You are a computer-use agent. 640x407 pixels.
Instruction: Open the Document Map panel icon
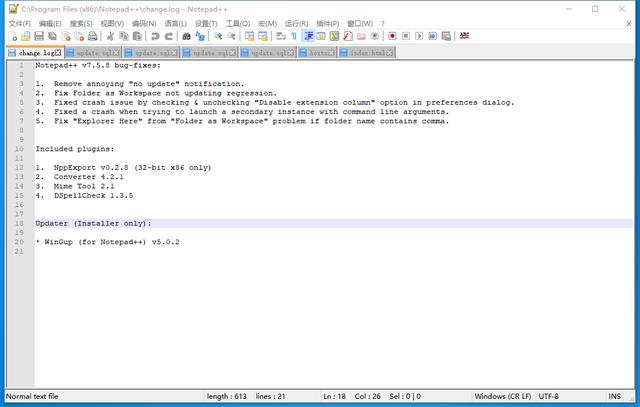[x=334, y=36]
